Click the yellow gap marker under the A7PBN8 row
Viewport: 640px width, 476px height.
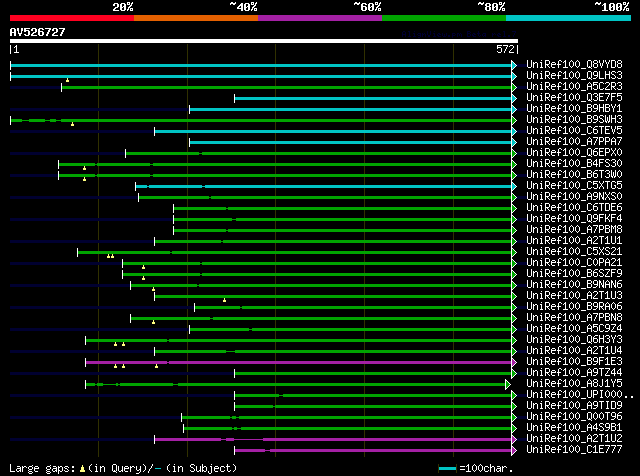click(x=153, y=322)
